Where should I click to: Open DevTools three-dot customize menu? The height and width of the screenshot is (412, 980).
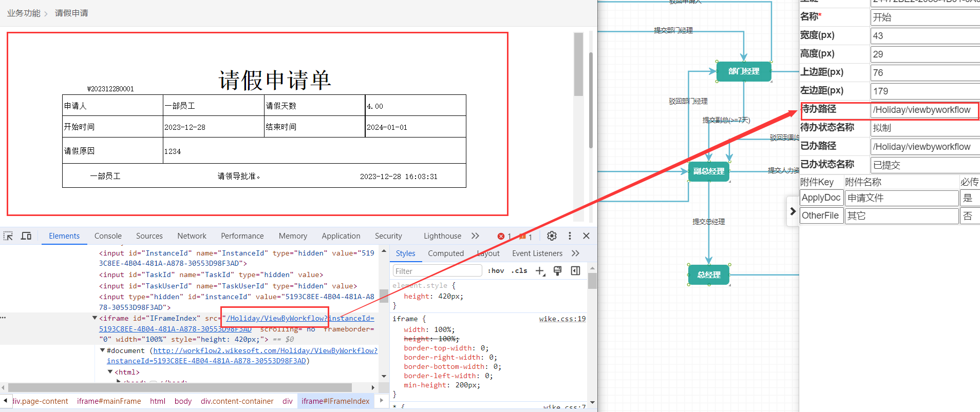coord(570,236)
